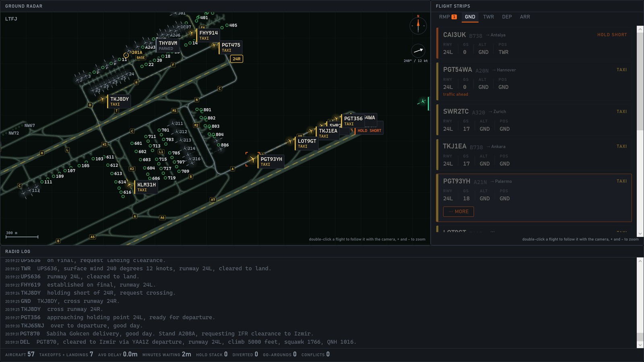Switch to the TWR strips tab
644x362 pixels.
pyautogui.click(x=489, y=17)
